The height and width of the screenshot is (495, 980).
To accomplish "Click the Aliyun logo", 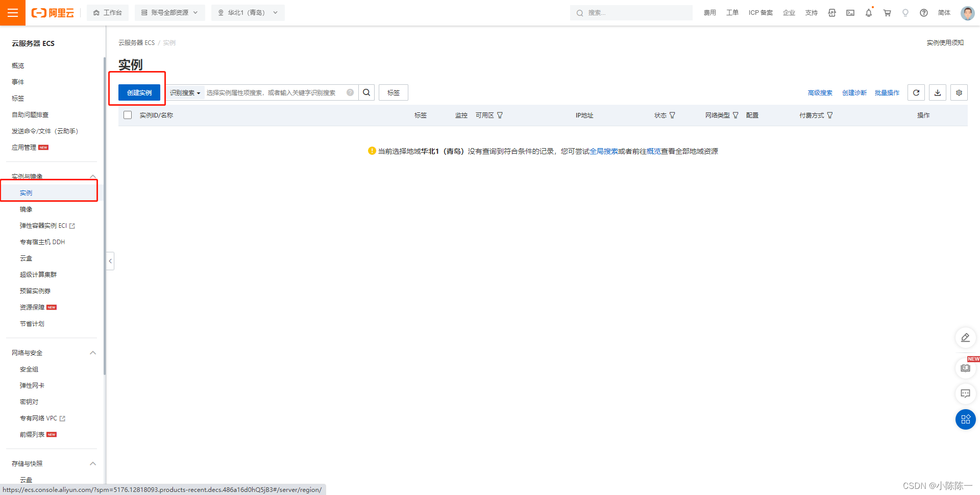I will [x=53, y=13].
